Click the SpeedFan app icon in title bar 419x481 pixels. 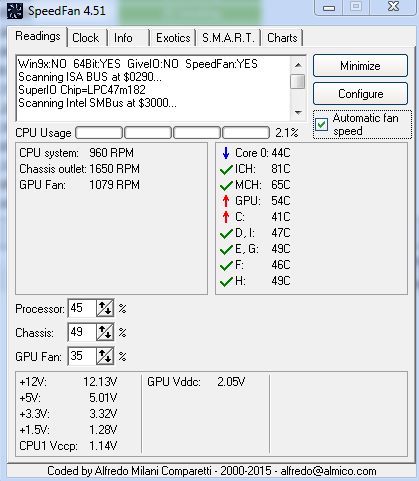pos(15,11)
